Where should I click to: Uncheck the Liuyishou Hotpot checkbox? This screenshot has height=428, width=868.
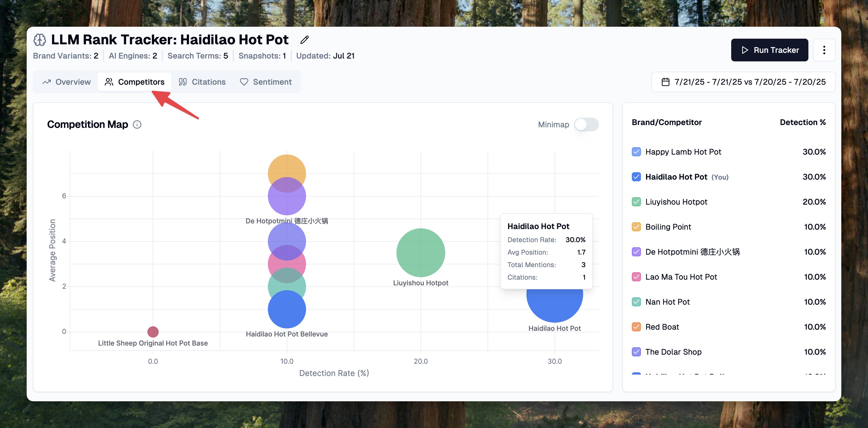(x=636, y=202)
